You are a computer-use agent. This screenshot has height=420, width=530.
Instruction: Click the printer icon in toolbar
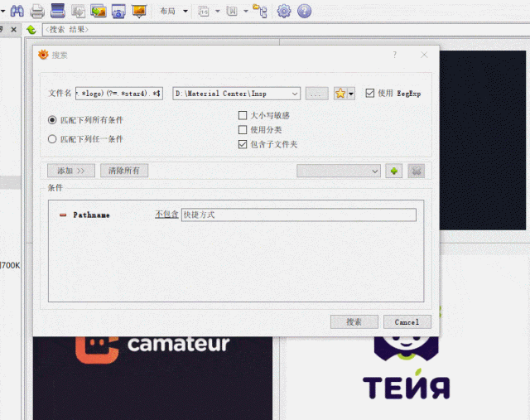37,12
